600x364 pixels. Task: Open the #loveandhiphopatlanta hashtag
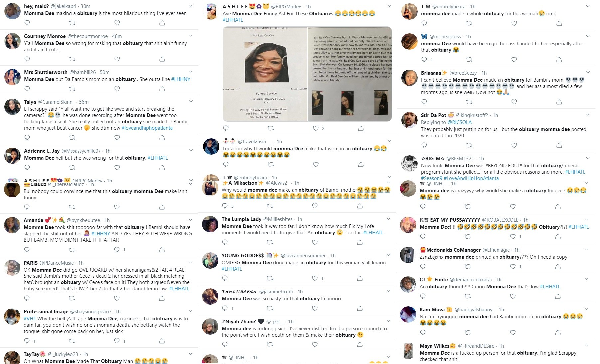(147, 128)
